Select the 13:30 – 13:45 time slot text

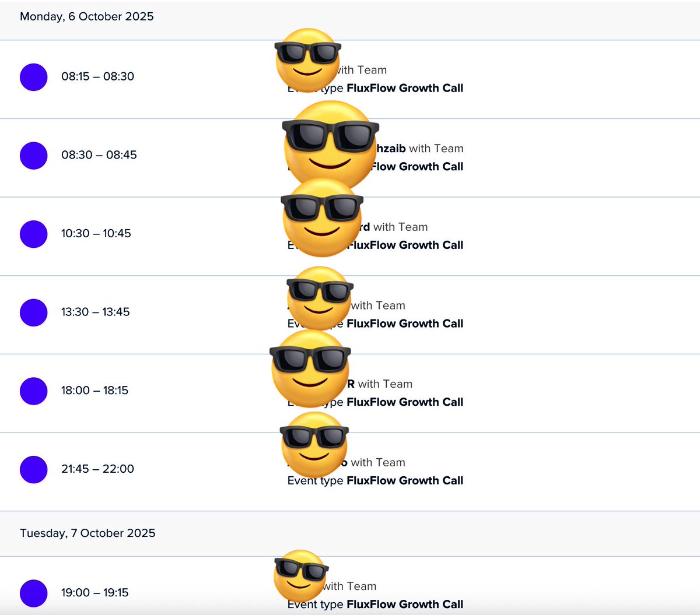coord(96,312)
